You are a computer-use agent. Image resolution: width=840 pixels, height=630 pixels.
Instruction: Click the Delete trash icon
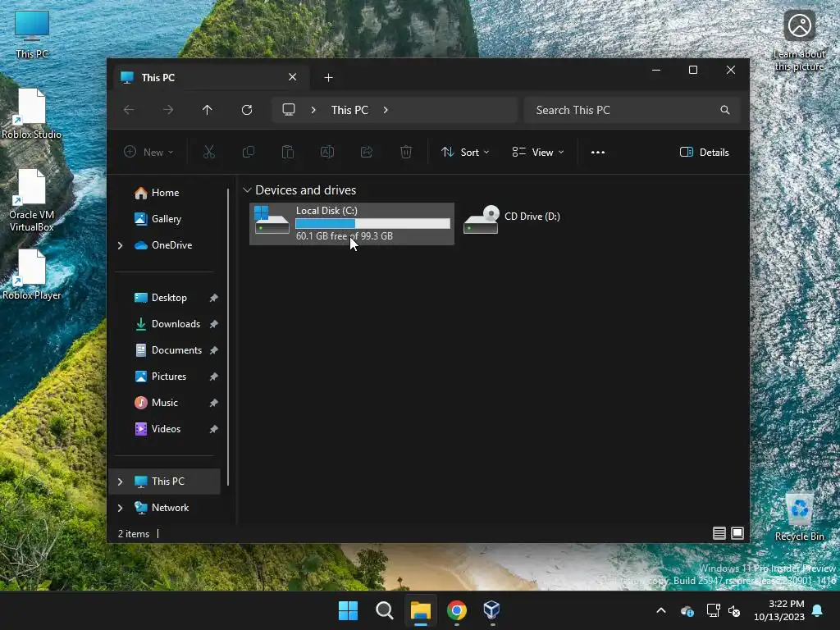[406, 152]
